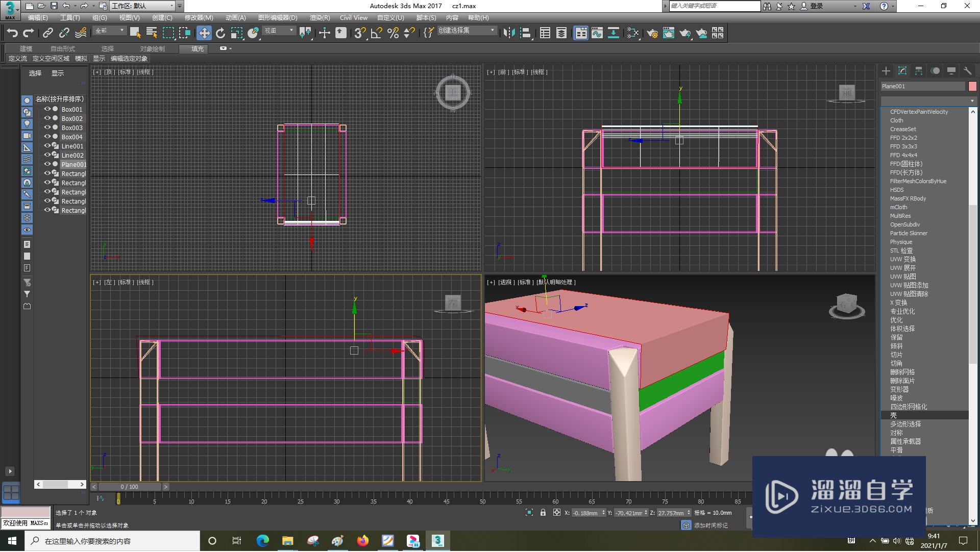The height and width of the screenshot is (552, 980).
Task: Open Schematic View icon
Action: (x=614, y=33)
